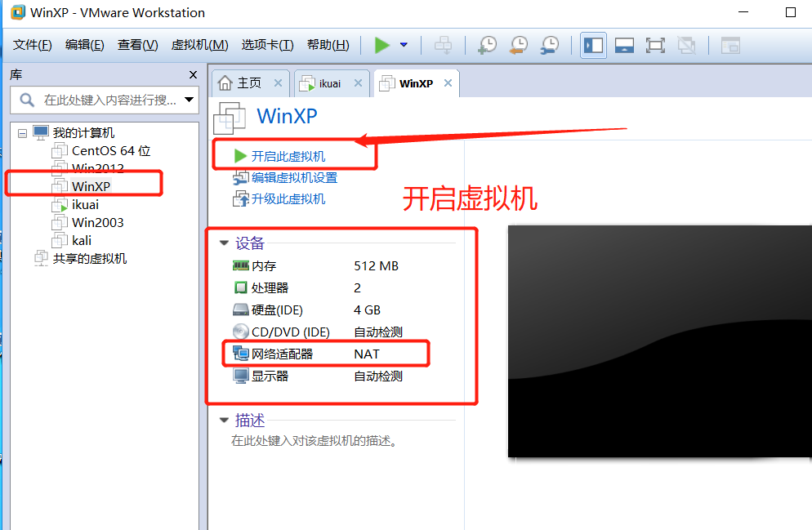Screen dimensions: 812x530
Task: Click the network adapter icon
Action: (x=241, y=354)
